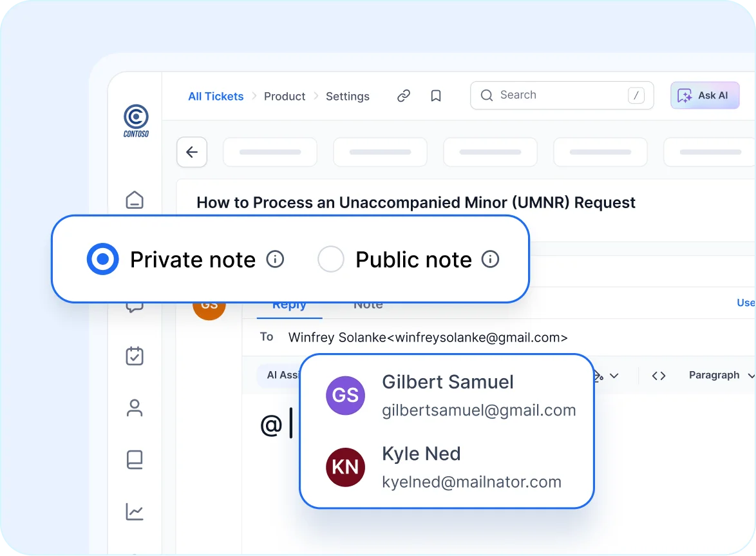Click the Ask AI button
This screenshot has width=756, height=556.
[x=704, y=95]
